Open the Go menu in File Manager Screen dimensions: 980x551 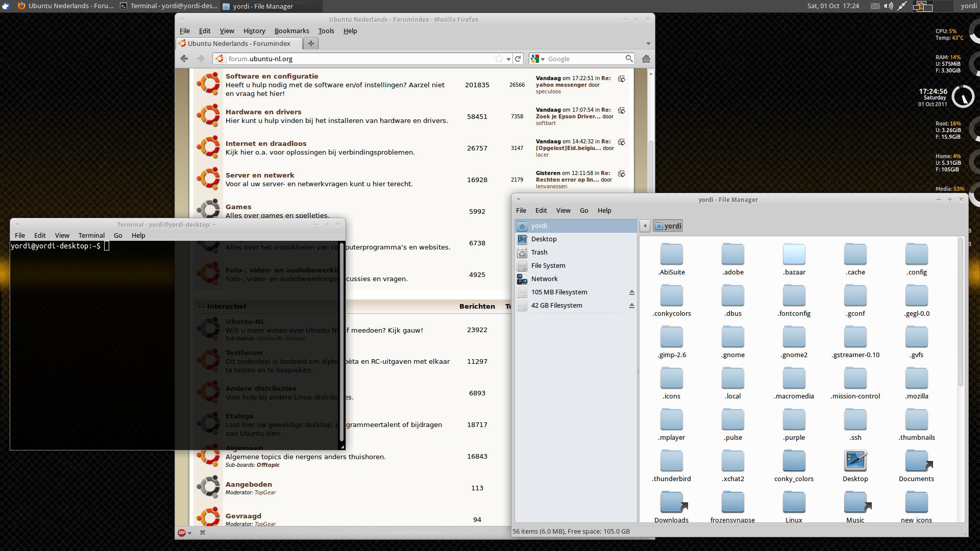pyautogui.click(x=584, y=210)
